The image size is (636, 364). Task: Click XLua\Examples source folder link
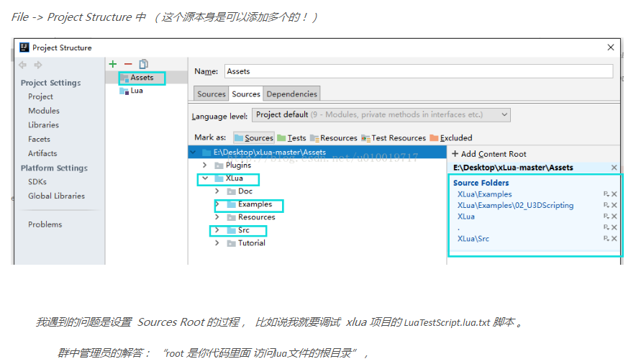click(x=485, y=194)
